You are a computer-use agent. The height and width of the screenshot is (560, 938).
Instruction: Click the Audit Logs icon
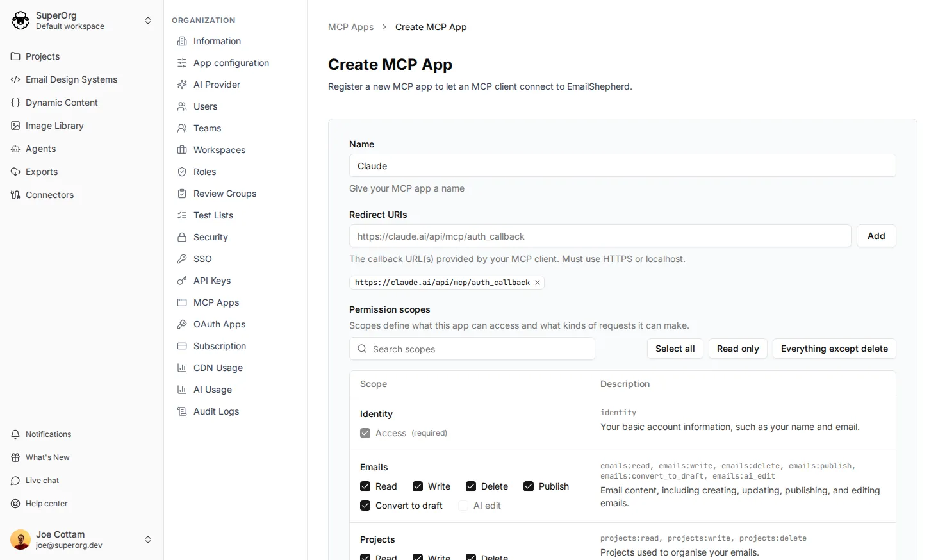point(182,411)
